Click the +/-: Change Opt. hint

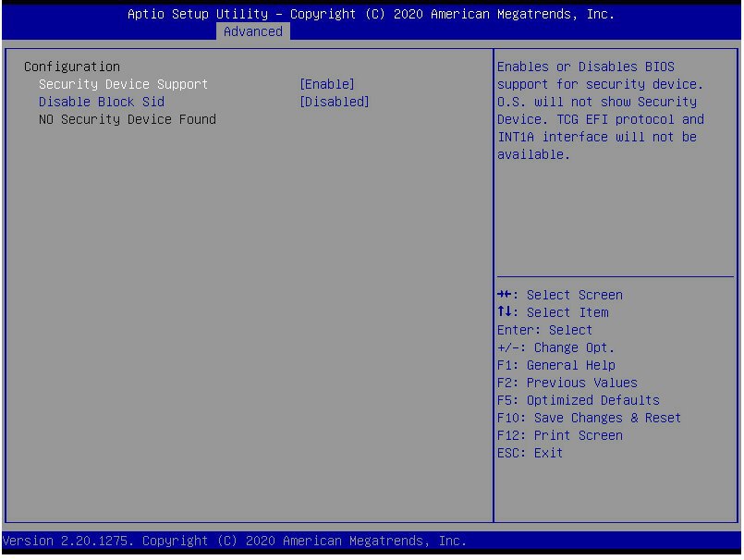[x=555, y=347]
